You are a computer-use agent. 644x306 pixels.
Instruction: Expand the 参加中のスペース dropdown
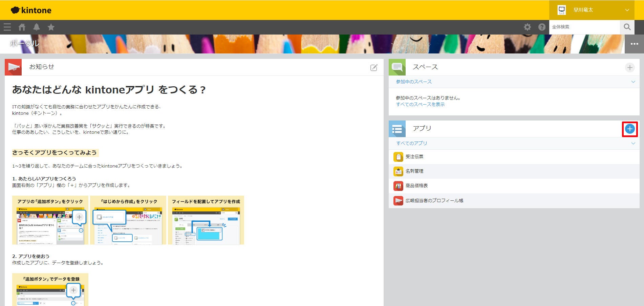(514, 82)
